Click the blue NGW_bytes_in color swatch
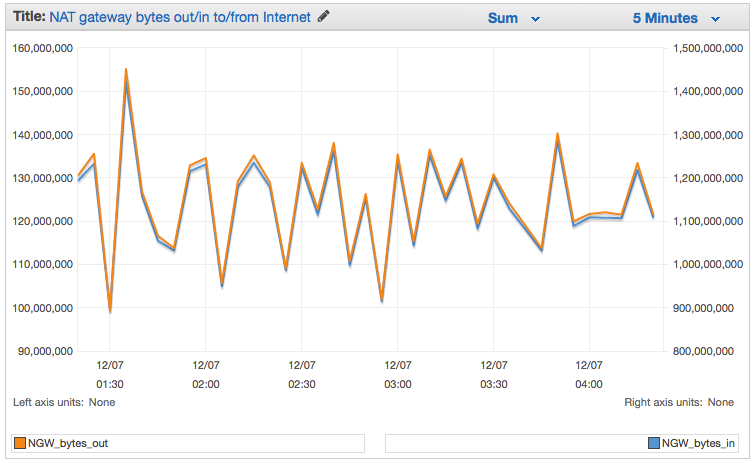This screenshot has height=463, width=754. pos(653,442)
